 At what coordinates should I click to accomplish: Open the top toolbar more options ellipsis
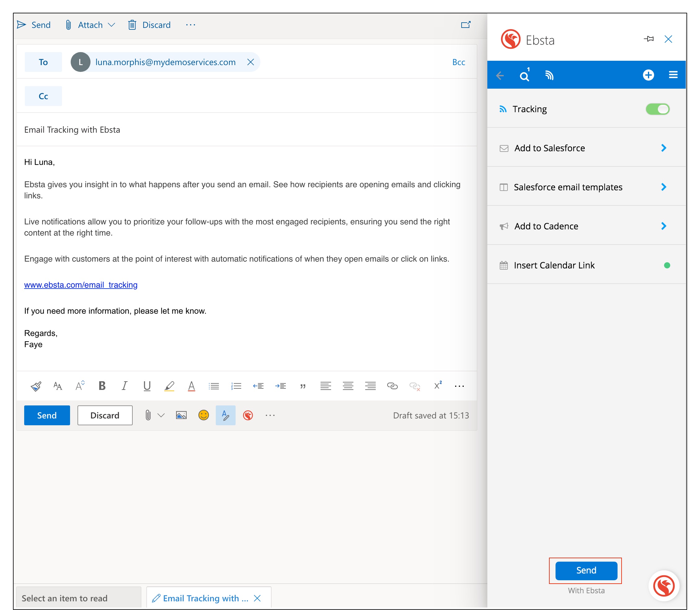point(191,25)
